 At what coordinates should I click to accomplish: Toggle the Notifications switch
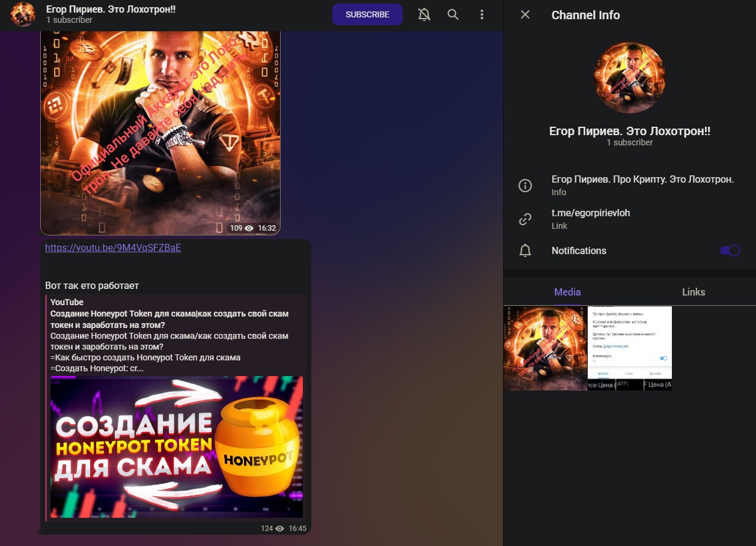[730, 250]
